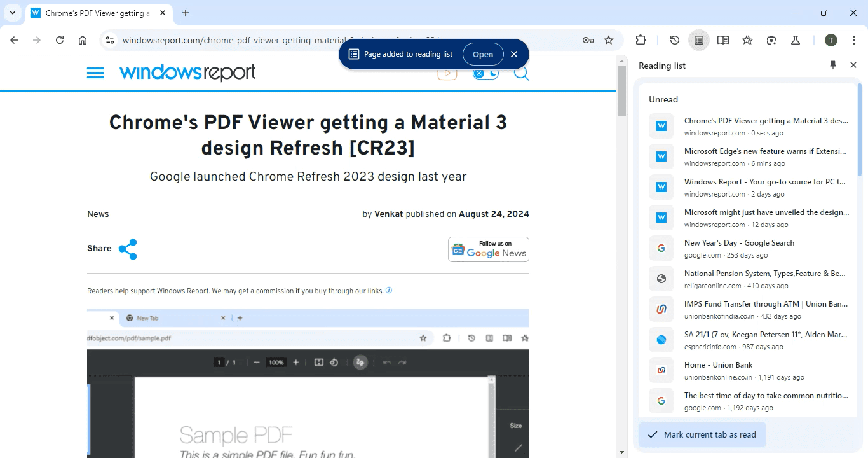Open Reading mode book icon
This screenshot has width=868, height=458.
pos(723,40)
